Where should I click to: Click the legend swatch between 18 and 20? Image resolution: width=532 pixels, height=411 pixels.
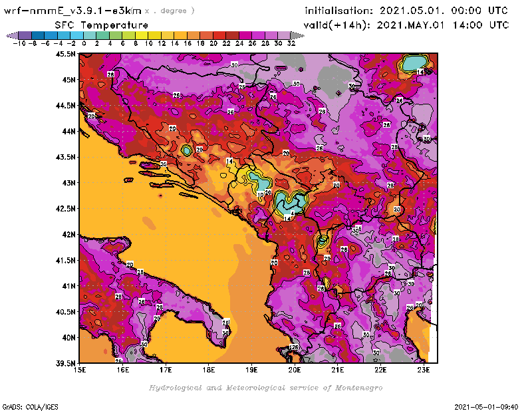[x=206, y=35]
